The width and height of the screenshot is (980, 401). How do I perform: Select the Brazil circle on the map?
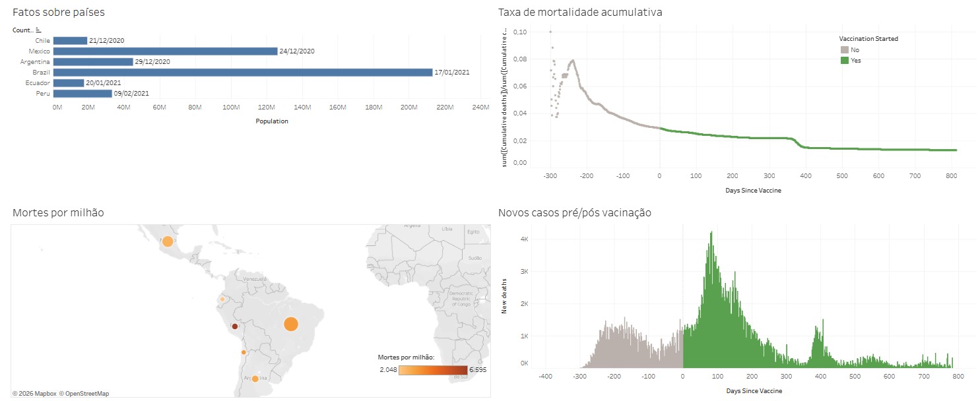291,324
